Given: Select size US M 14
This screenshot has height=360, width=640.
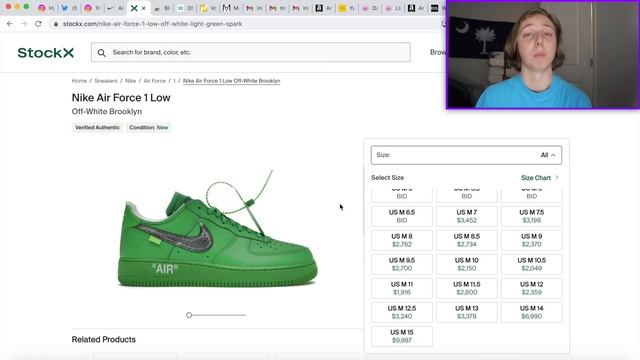Looking at the screenshot, I should pos(531,312).
